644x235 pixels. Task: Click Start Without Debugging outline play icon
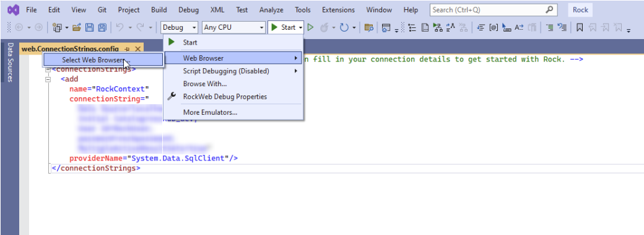[311, 27]
